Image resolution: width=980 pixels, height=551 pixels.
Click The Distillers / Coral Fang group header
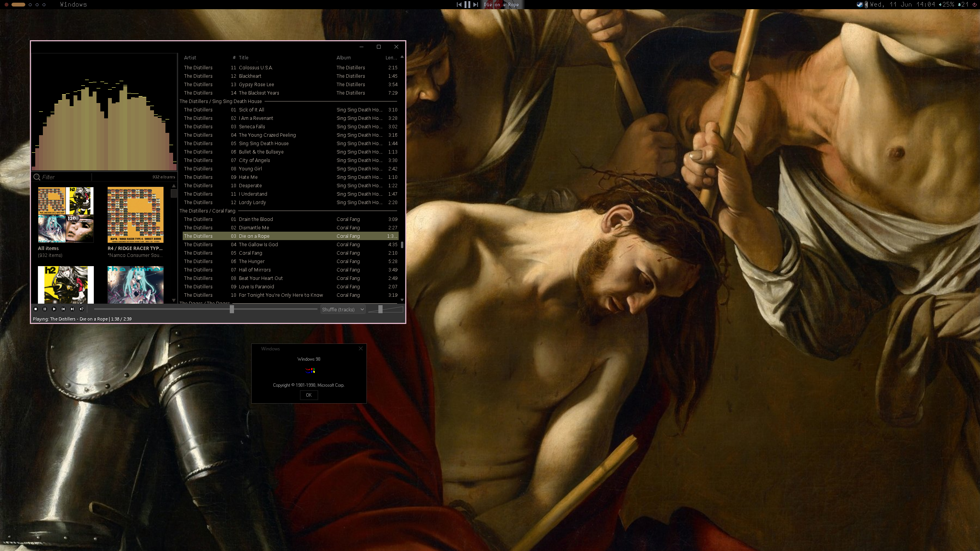pos(288,211)
